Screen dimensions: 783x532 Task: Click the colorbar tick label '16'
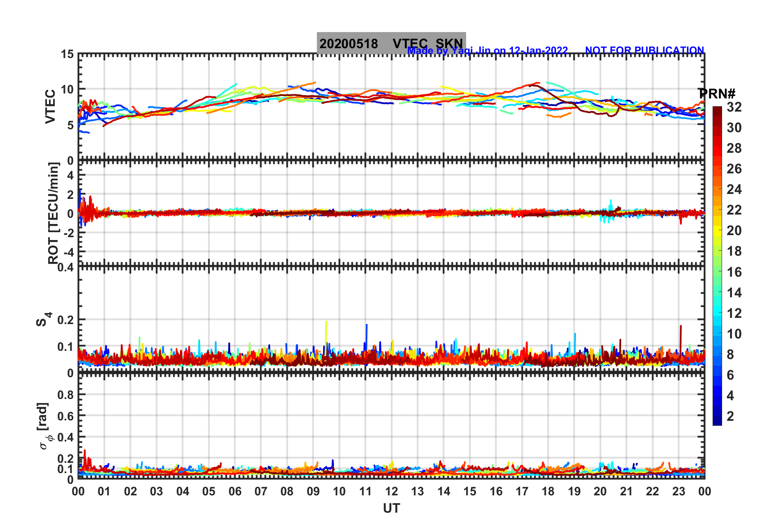[x=734, y=272]
